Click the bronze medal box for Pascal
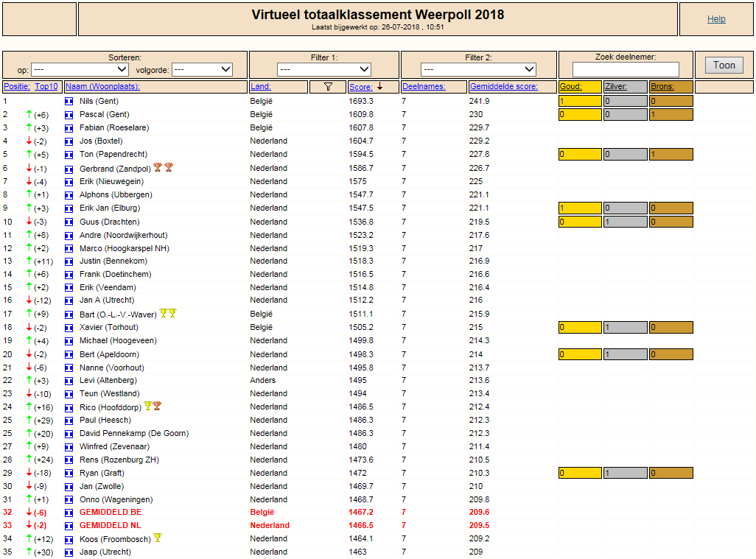 (x=671, y=115)
